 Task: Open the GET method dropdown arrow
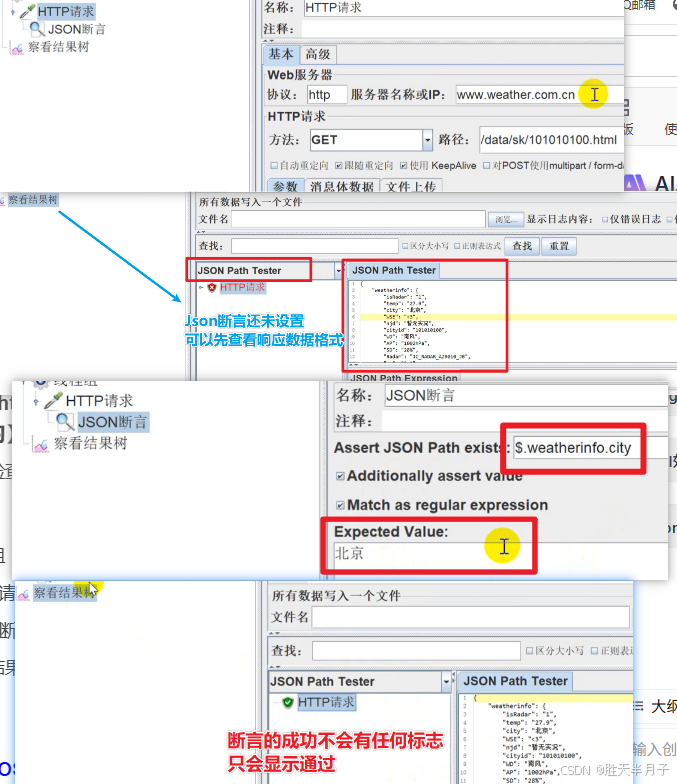[x=427, y=140]
